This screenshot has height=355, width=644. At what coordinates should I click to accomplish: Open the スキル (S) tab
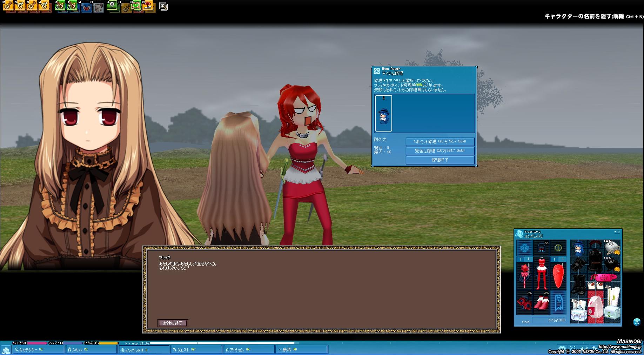click(x=91, y=349)
